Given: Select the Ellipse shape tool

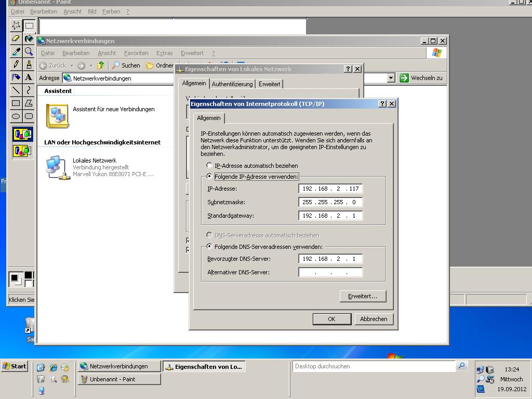Looking at the screenshot, I should tap(16, 116).
